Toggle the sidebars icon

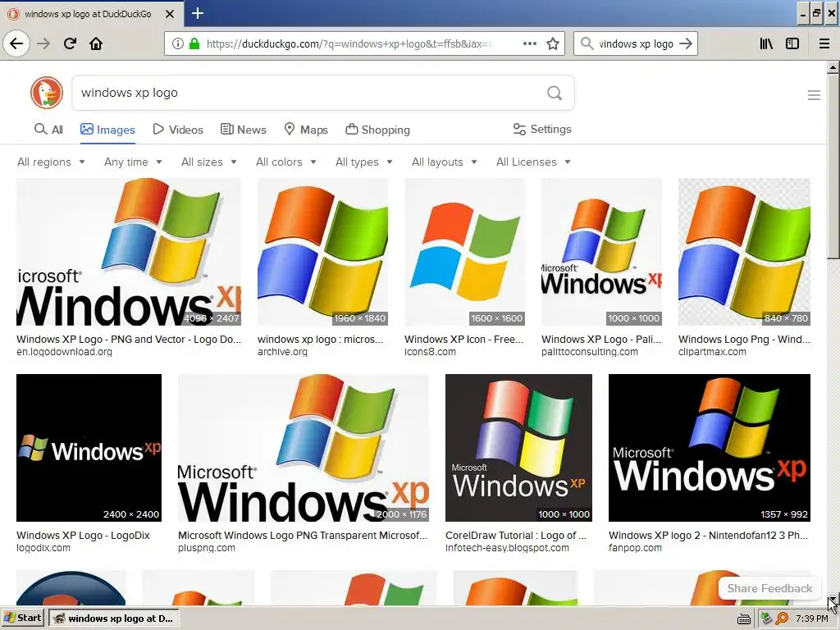(x=792, y=43)
